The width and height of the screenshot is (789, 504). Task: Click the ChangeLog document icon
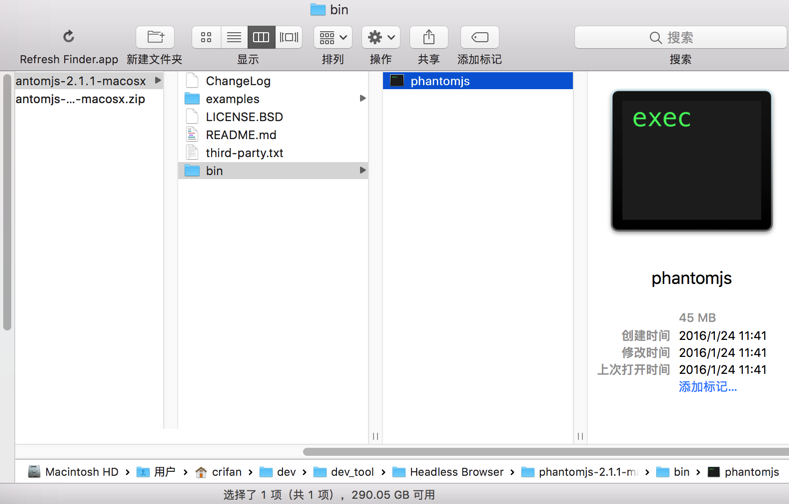point(192,81)
